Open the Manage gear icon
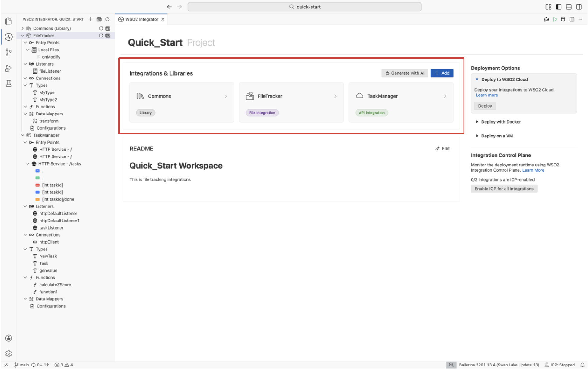This screenshot has height=371, width=588. point(9,353)
